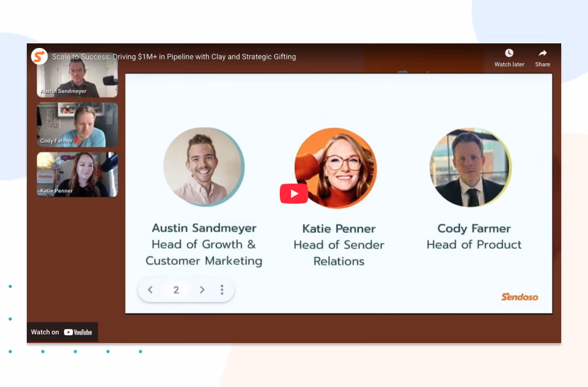The height and width of the screenshot is (387, 588).
Task: Select Cody Farmer webcam thumbnail
Action: (x=77, y=125)
